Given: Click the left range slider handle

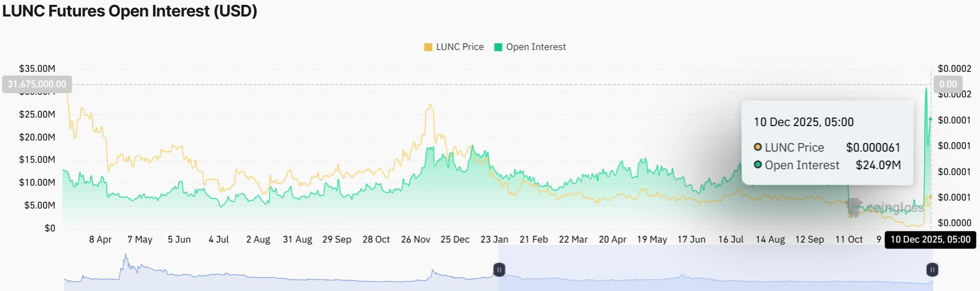Looking at the screenshot, I should pyautogui.click(x=499, y=270).
